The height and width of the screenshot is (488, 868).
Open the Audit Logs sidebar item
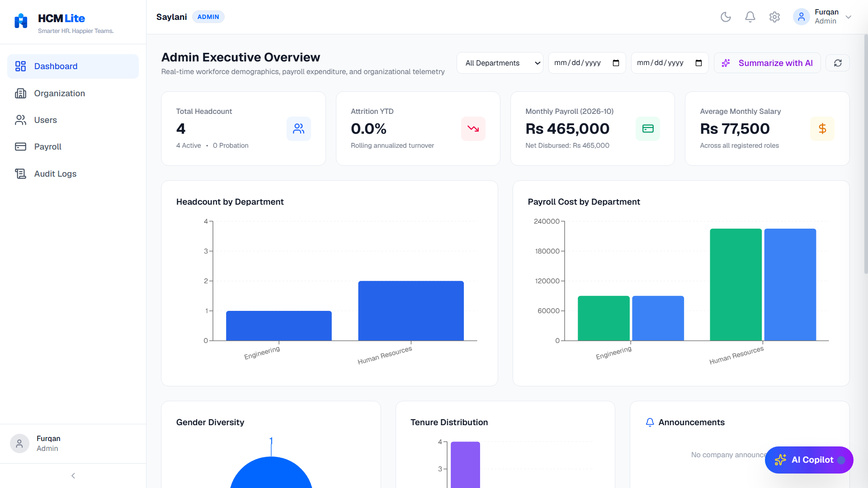(x=73, y=174)
